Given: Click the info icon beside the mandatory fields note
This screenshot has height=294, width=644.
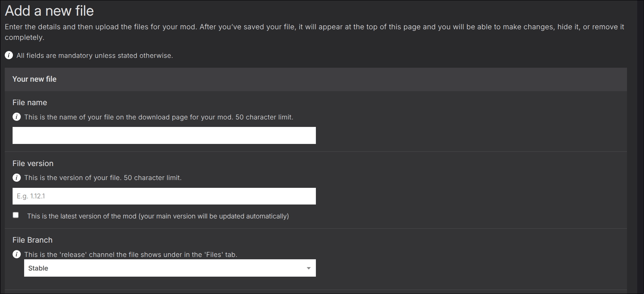Looking at the screenshot, I should coord(9,55).
